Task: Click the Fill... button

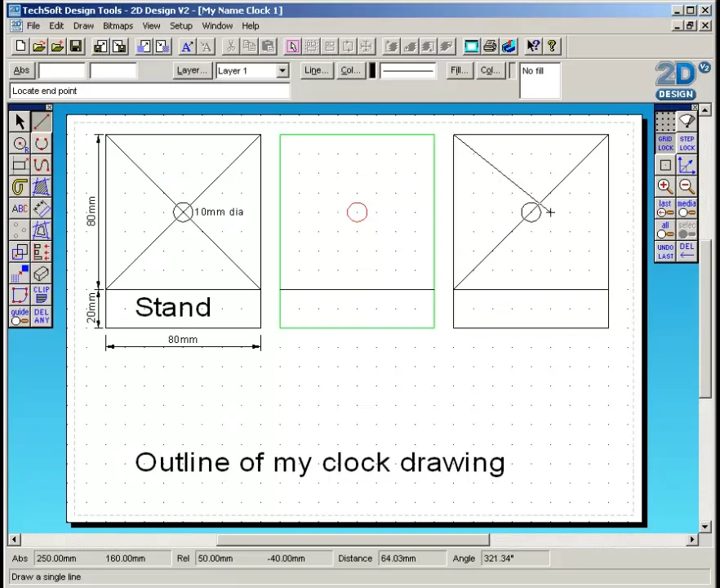Action: (x=459, y=70)
